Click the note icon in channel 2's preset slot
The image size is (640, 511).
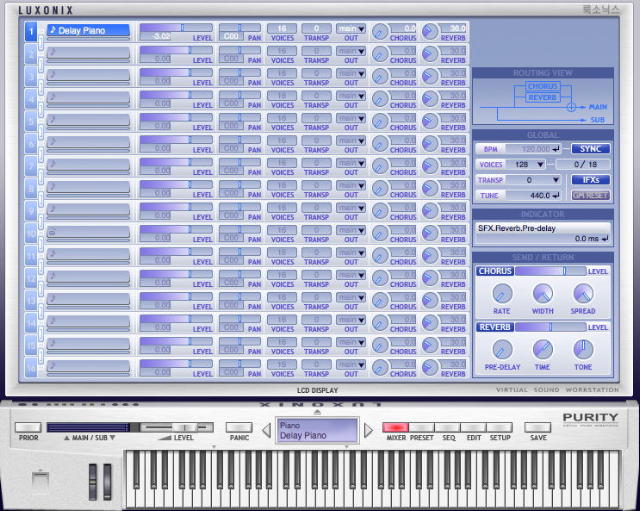pyautogui.click(x=51, y=52)
